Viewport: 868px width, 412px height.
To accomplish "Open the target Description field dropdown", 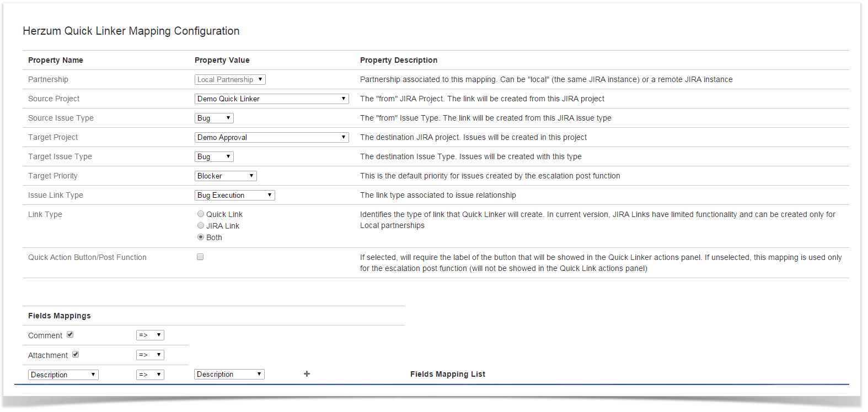I will click(x=229, y=374).
